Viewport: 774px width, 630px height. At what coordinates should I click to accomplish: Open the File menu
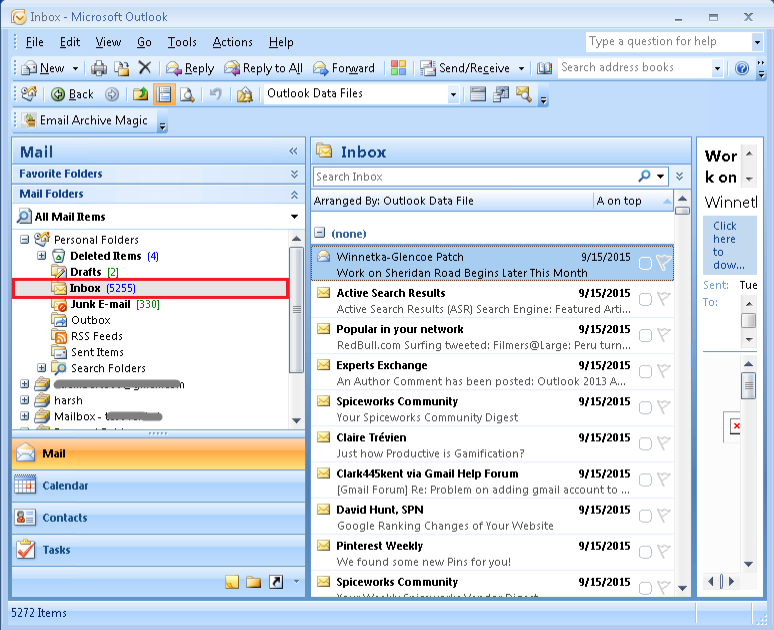pos(35,42)
